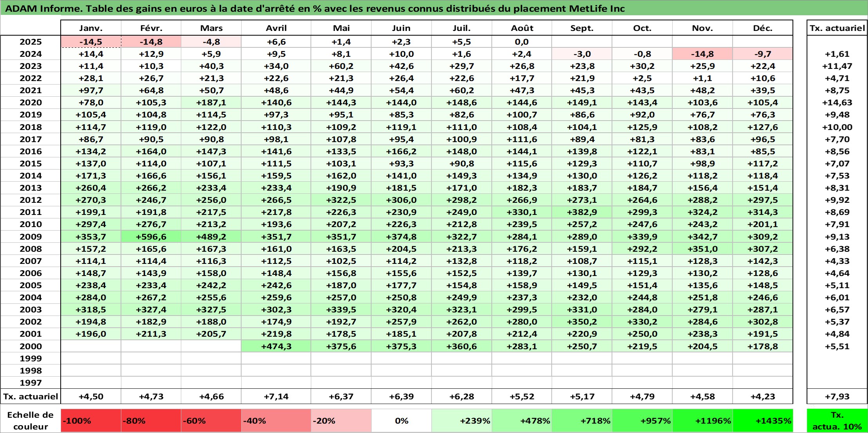Image resolution: width=868 pixels, height=433 pixels.
Task: Select the Avril column header
Action: coord(276,28)
